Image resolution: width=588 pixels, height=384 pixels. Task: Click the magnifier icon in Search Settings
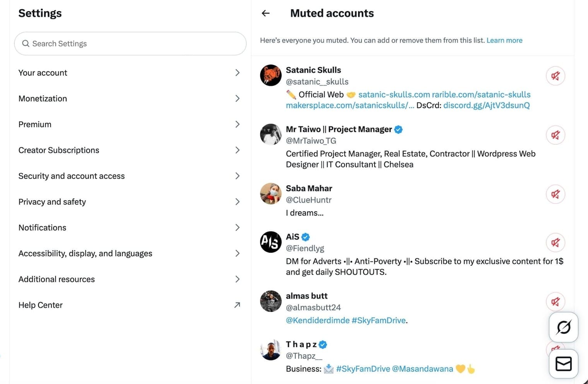tap(26, 43)
